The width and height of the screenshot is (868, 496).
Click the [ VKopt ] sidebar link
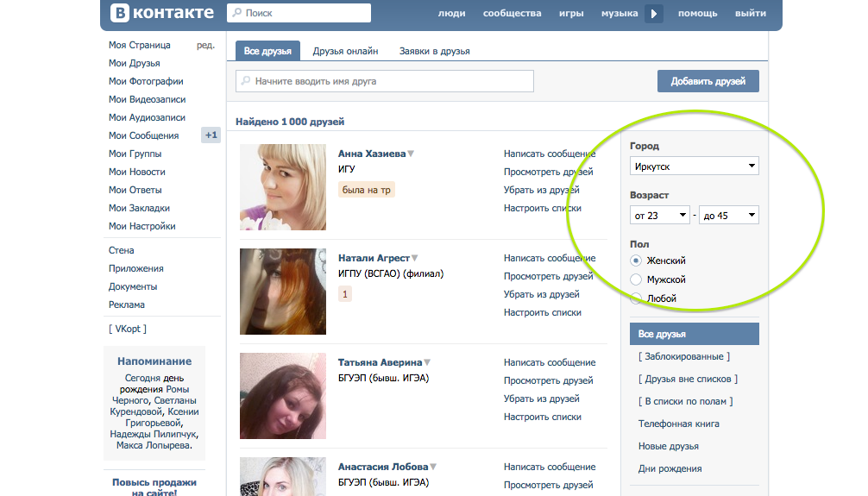(x=128, y=329)
